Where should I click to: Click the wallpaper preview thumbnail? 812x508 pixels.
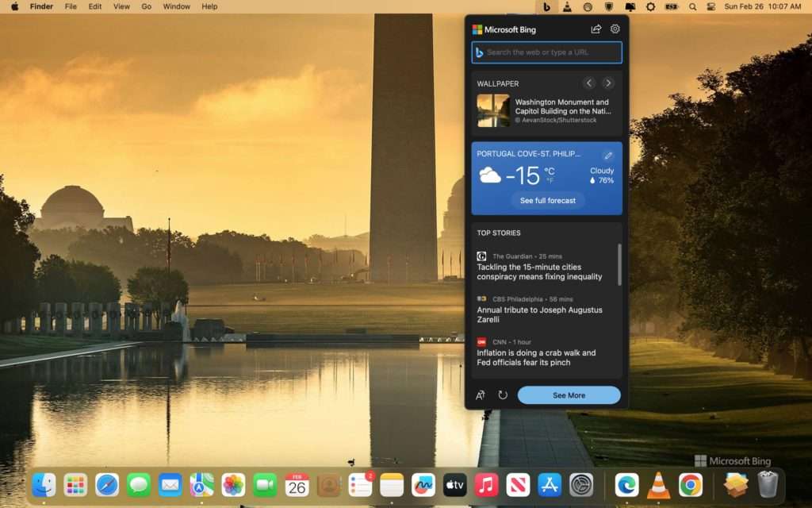tap(493, 110)
